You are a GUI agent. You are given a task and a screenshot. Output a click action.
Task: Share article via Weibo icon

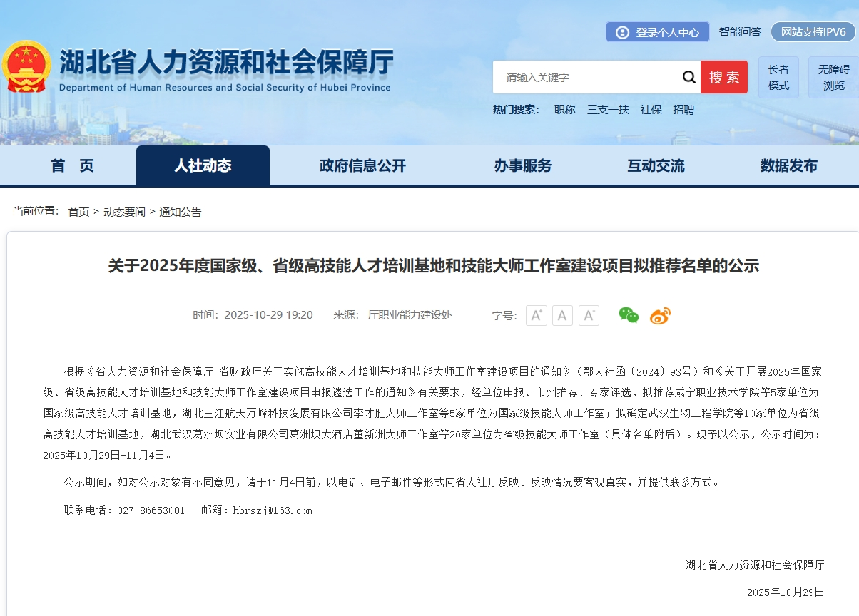pos(660,315)
